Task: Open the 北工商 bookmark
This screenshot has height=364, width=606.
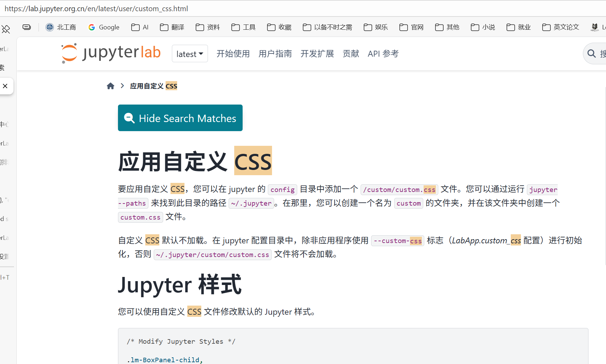Action: point(61,27)
